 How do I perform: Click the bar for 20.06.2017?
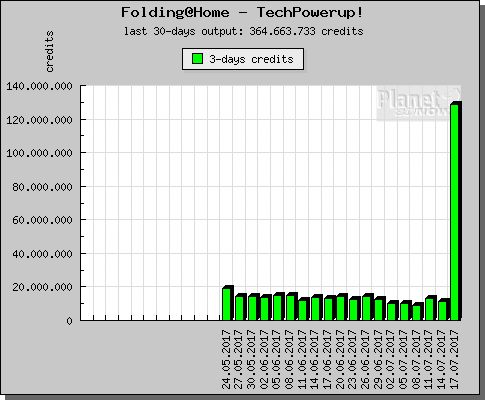342,307
